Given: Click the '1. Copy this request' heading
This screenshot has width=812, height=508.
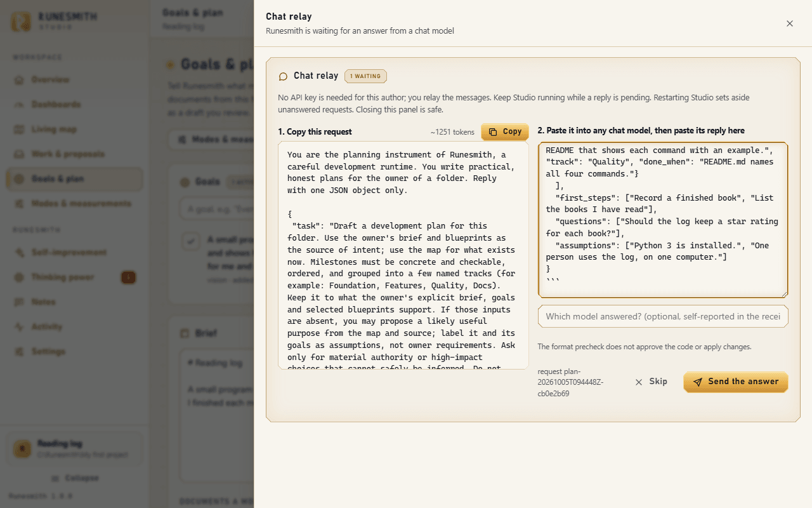Looking at the screenshot, I should coord(315,132).
